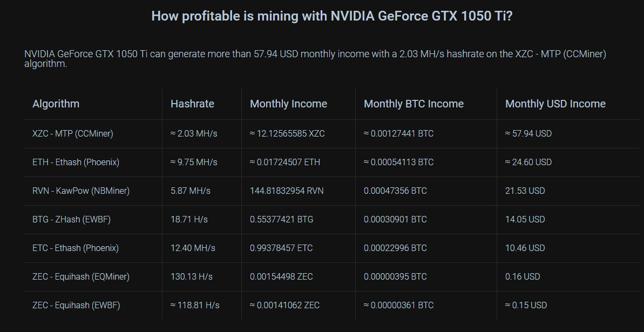Click the 57.94 USD value in the table
The image size is (644, 332).
(x=528, y=133)
